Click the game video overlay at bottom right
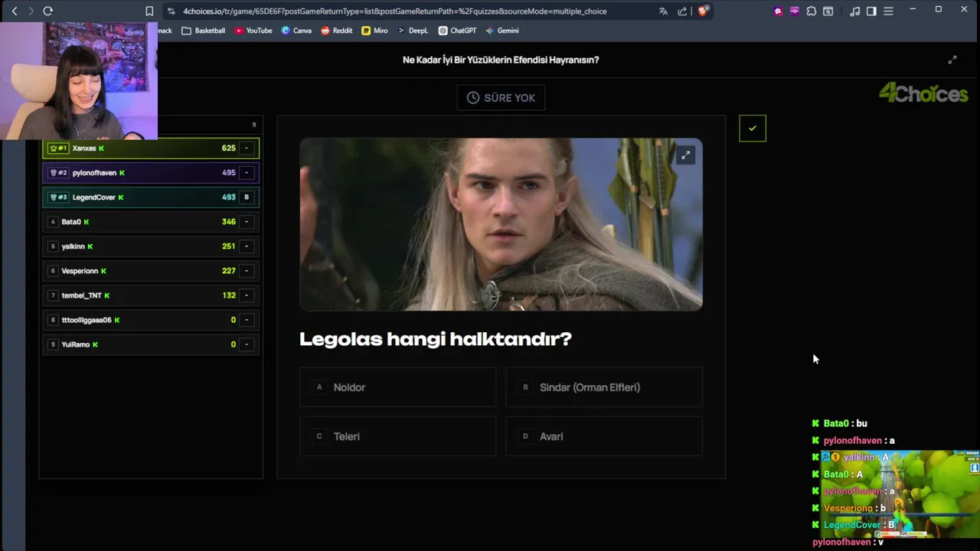The width and height of the screenshot is (980, 551). 900,494
